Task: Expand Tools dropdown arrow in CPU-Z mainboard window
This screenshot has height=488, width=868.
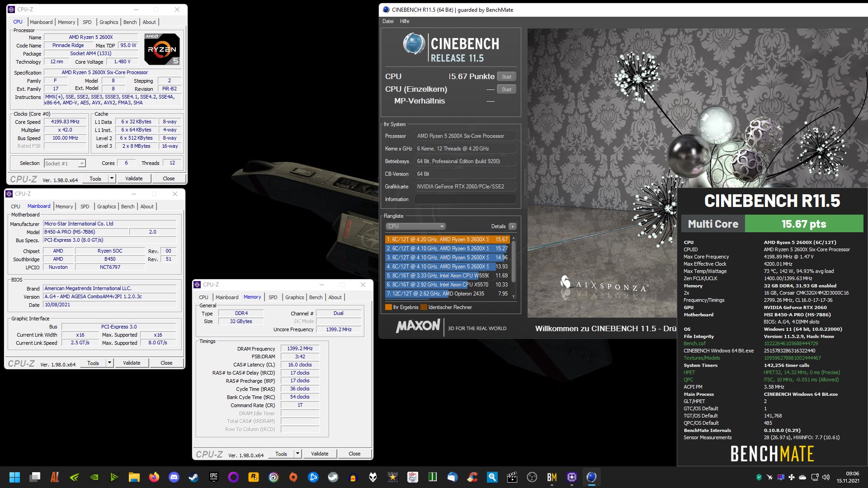Action: point(109,363)
